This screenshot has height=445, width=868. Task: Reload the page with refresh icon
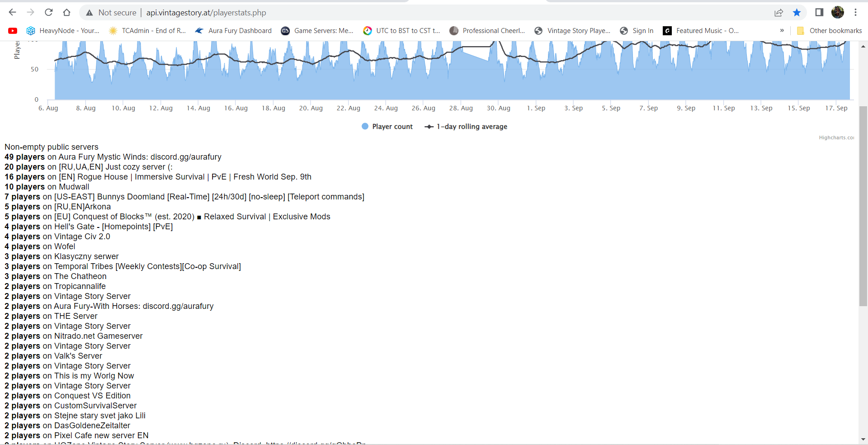click(x=49, y=13)
